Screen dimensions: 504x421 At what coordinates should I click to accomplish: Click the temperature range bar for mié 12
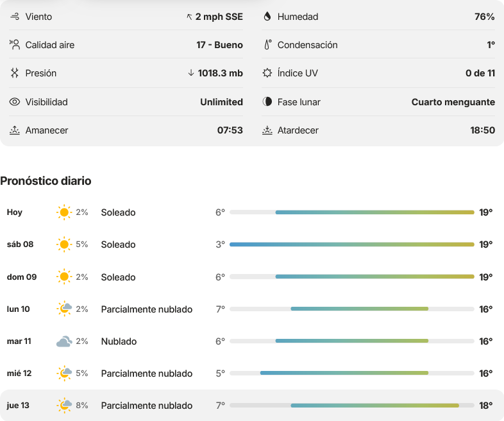point(352,373)
